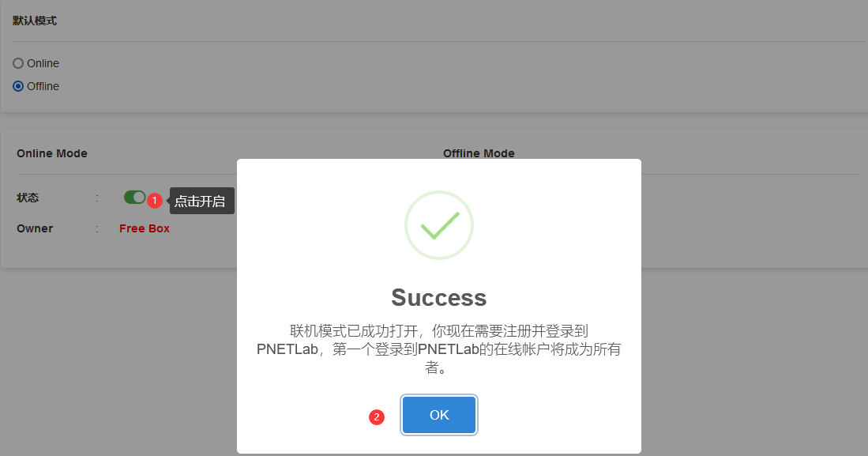Click the Success dialog title
This screenshot has height=456, width=868.
tap(439, 297)
